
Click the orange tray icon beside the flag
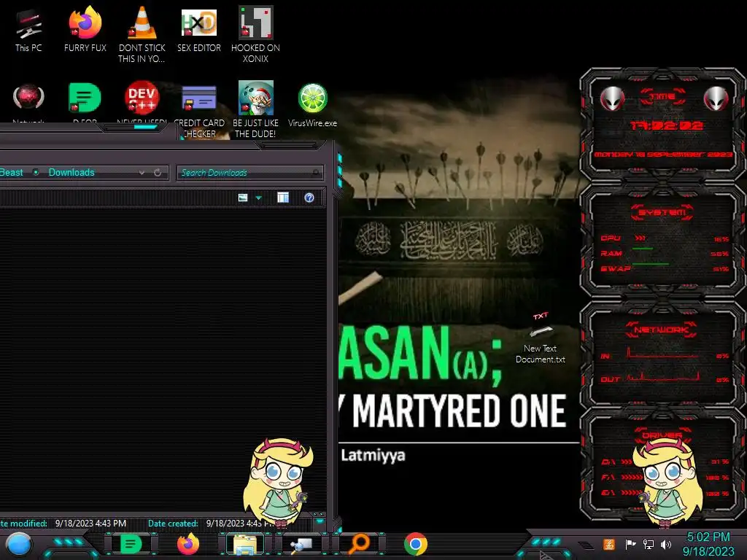[x=609, y=544]
